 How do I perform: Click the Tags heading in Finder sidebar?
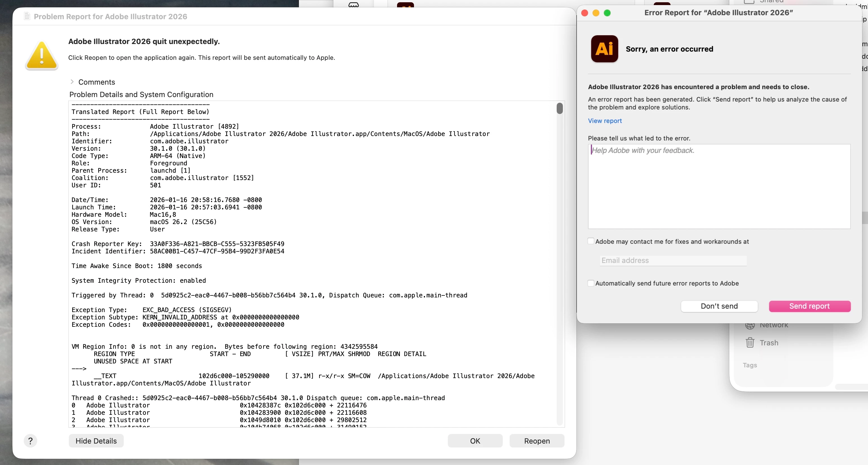750,365
